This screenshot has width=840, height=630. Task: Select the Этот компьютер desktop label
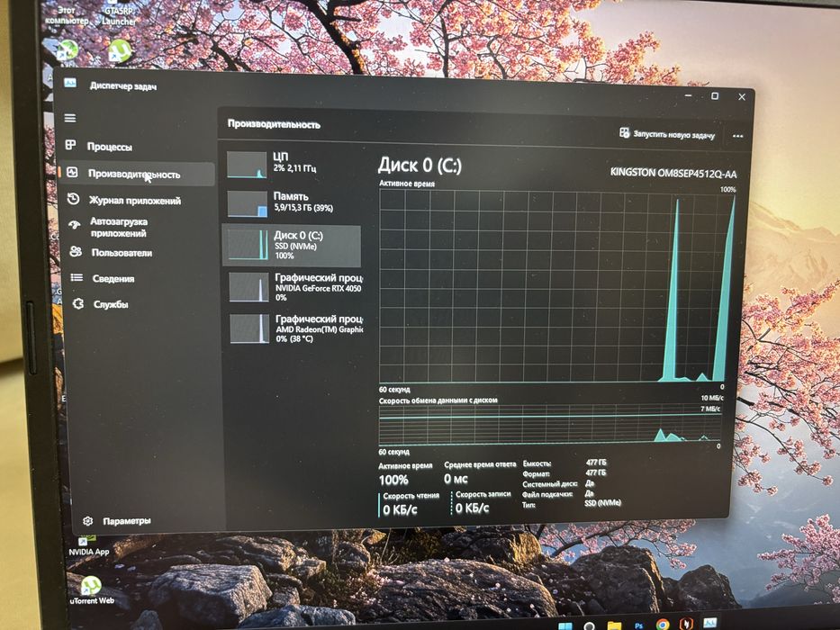point(67,15)
